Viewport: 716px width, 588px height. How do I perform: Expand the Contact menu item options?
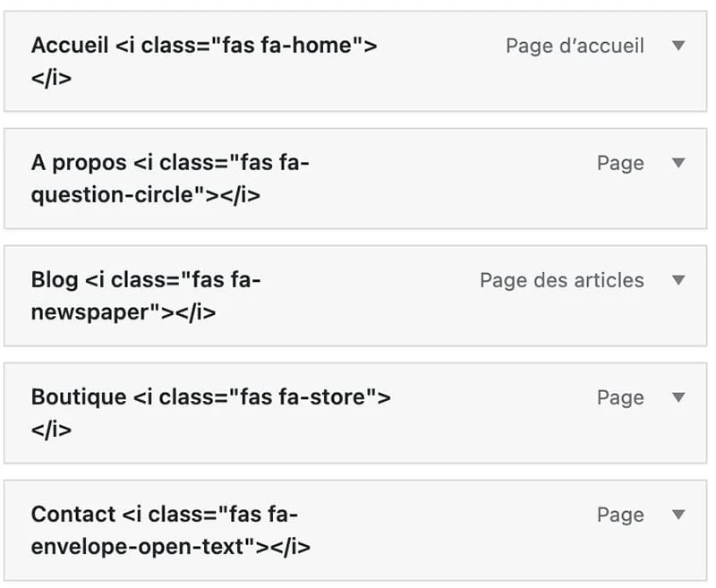click(678, 515)
